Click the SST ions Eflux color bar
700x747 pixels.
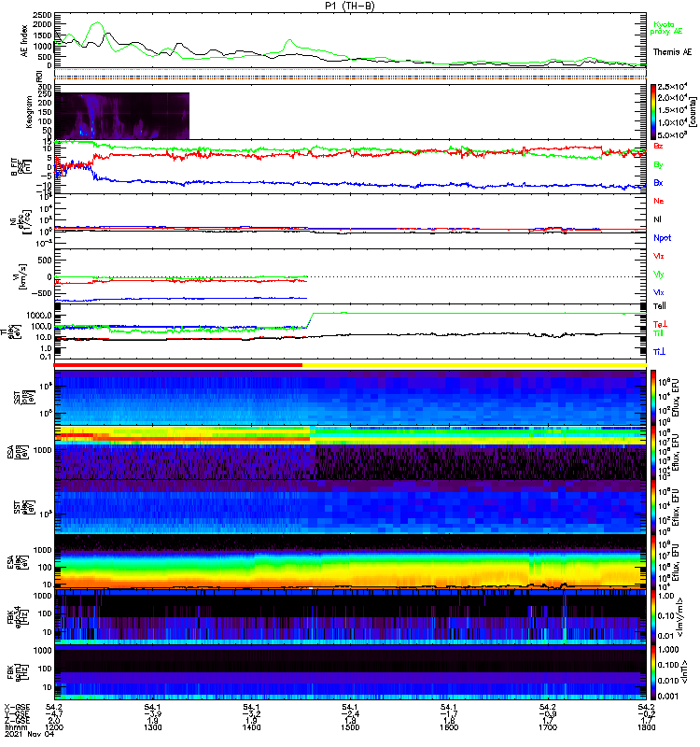(653, 398)
